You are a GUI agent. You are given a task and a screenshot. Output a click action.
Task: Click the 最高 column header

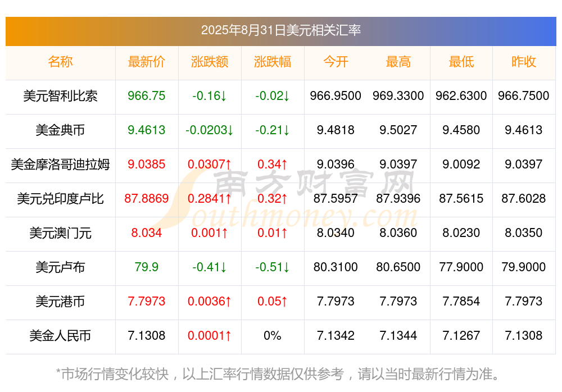click(398, 62)
